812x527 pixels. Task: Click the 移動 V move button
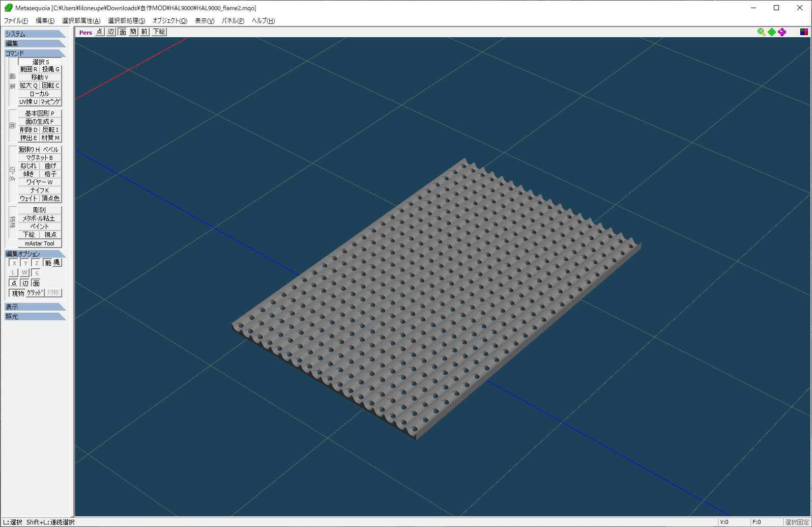[x=40, y=77]
